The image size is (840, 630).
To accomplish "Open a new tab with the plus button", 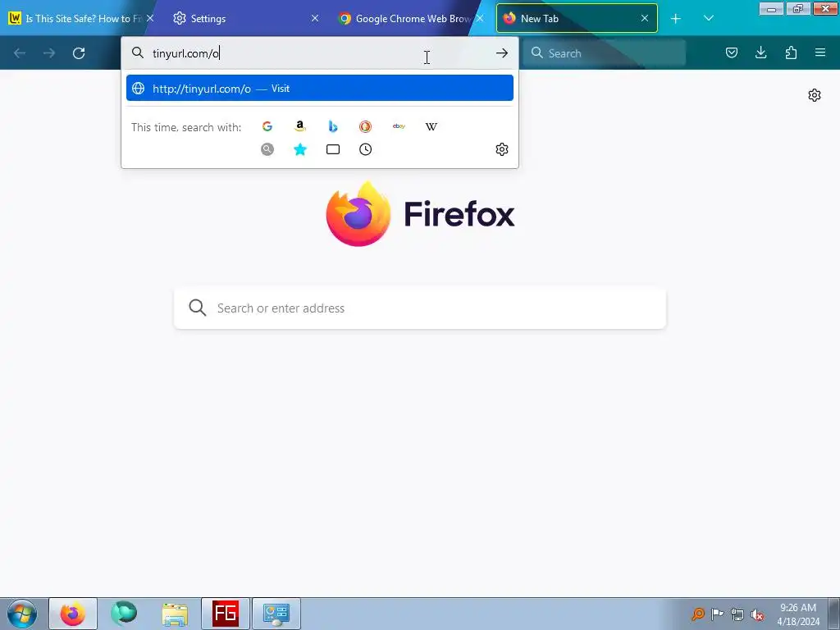I will [676, 19].
